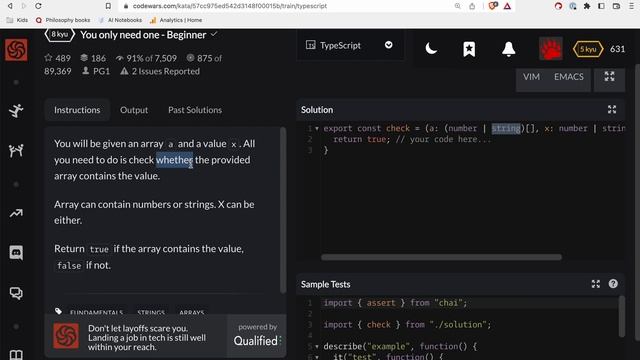Open the Brave shields lion icon

pyautogui.click(x=493, y=6)
